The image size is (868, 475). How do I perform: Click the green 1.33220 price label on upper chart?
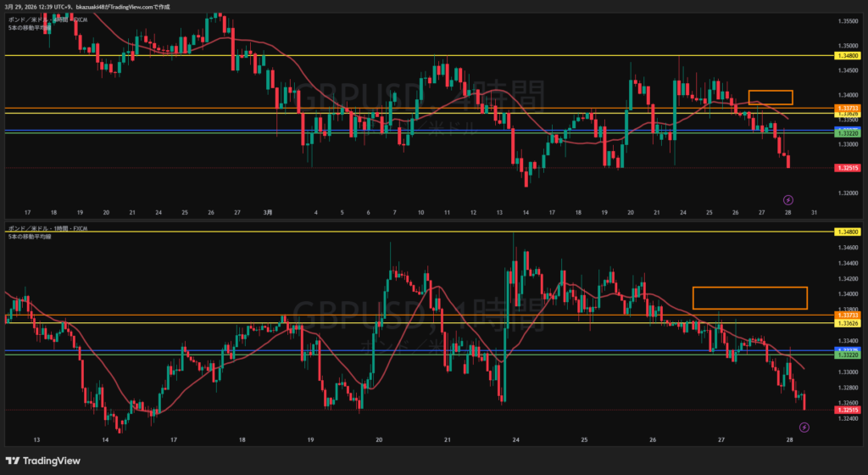tap(847, 134)
